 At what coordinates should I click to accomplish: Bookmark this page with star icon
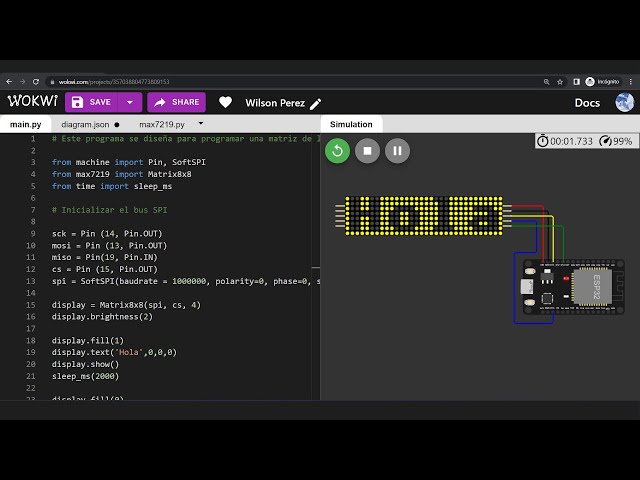click(x=560, y=82)
